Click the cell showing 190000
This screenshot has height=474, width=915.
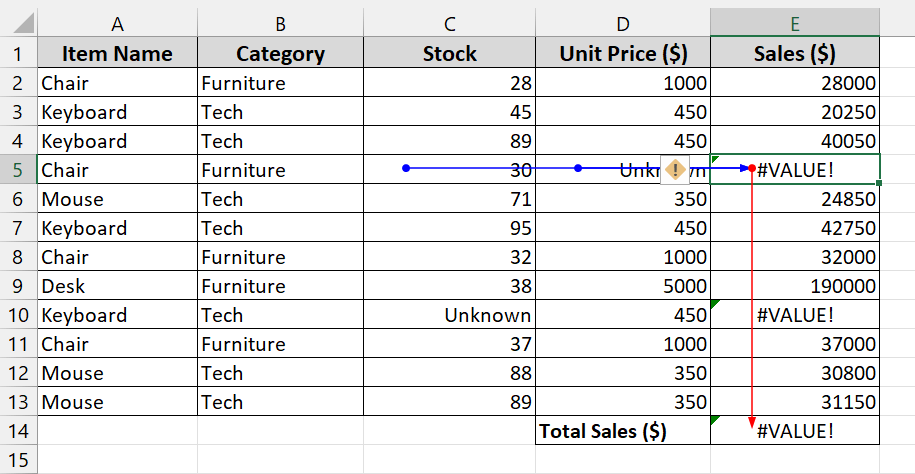pos(795,286)
